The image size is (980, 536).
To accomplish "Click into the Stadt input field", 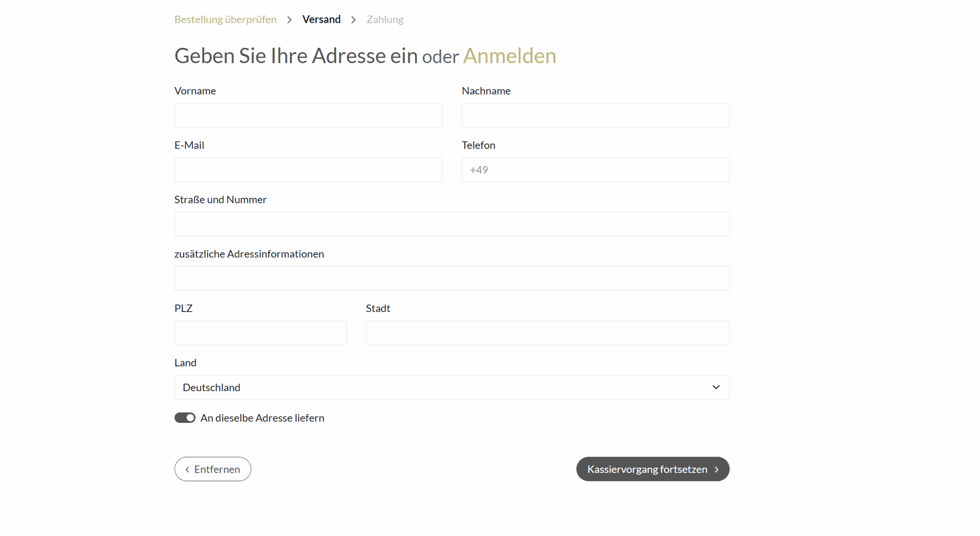I will [547, 333].
